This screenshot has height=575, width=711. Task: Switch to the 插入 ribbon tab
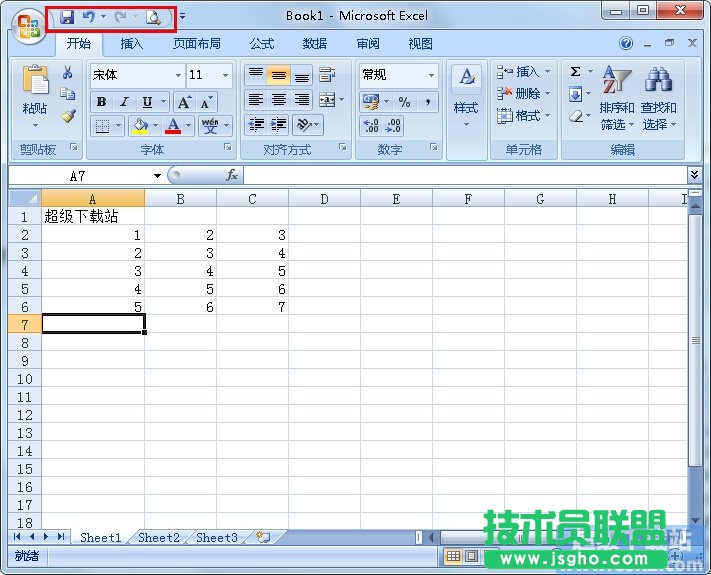[x=132, y=44]
